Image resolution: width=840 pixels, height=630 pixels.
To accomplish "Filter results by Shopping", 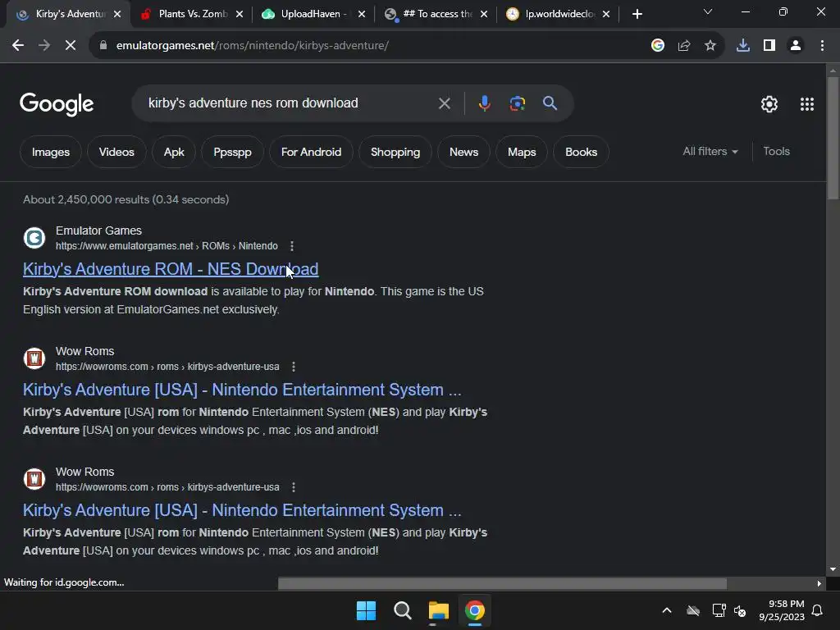I will click(x=395, y=152).
